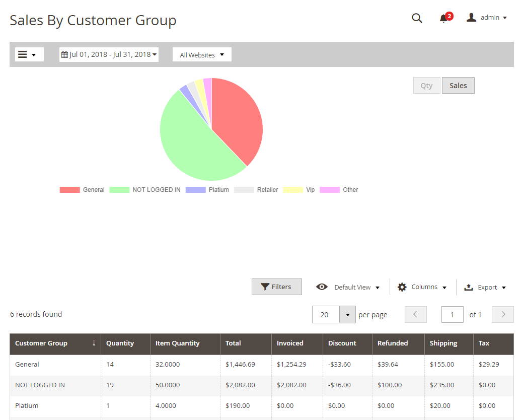Go to next page arrow button

502,314
